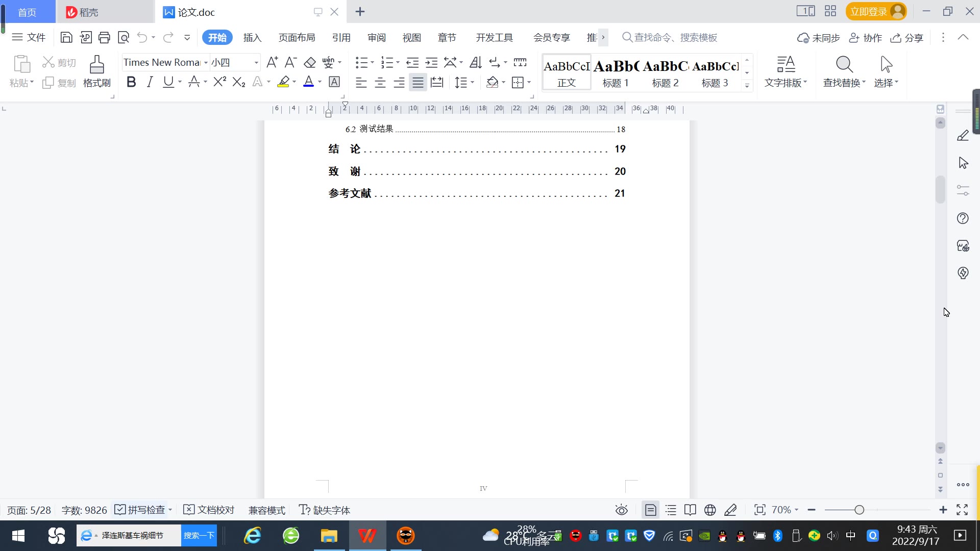Click the Share (分享) button
Viewport: 980px width, 551px height.
pyautogui.click(x=907, y=38)
